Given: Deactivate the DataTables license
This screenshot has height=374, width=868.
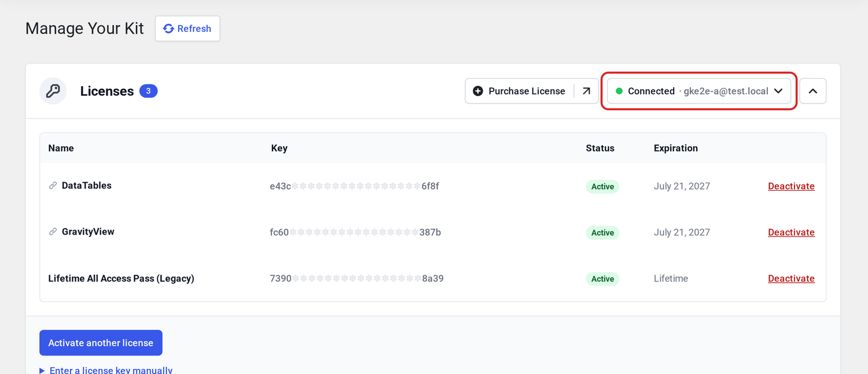Looking at the screenshot, I should (x=791, y=186).
